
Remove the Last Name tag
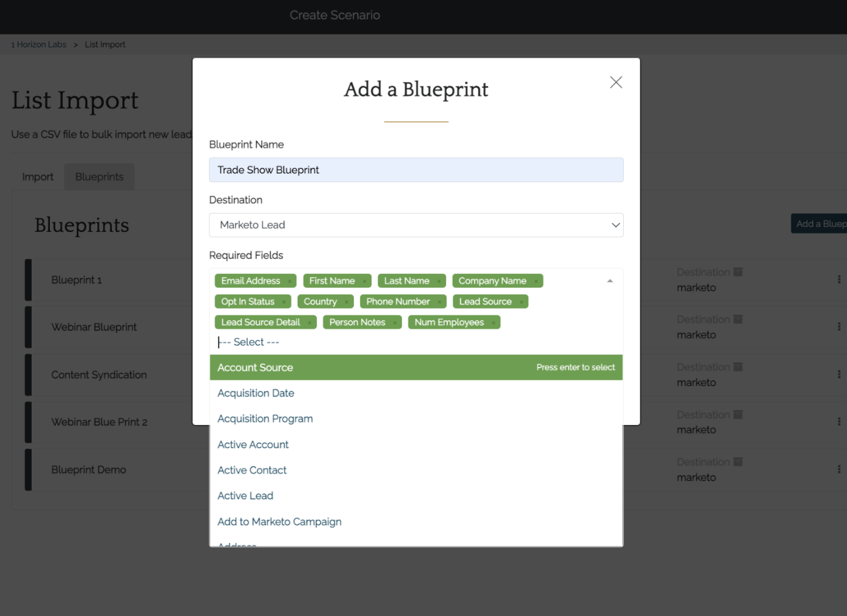point(439,281)
